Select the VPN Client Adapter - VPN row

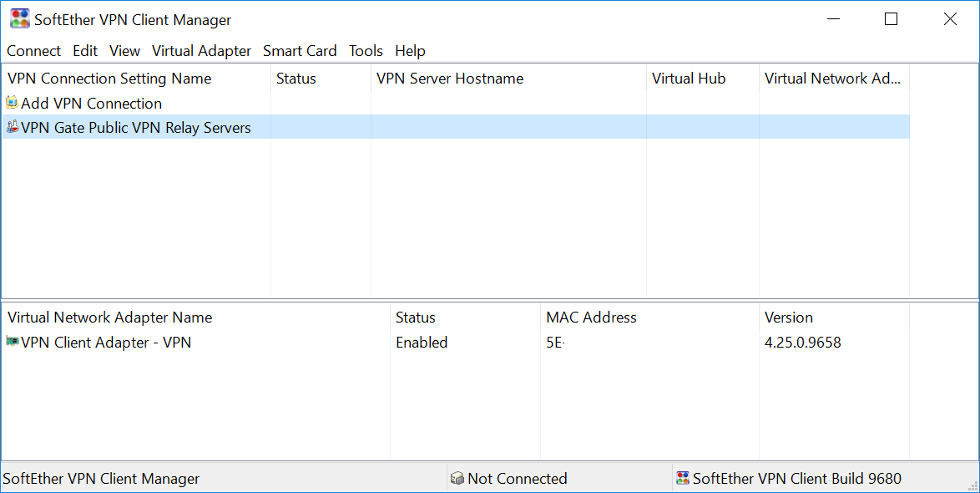[106, 343]
